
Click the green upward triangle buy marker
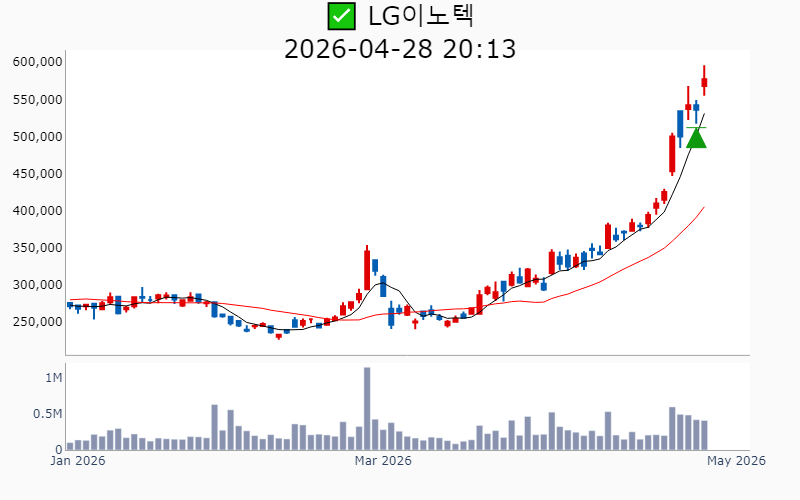(x=696, y=137)
